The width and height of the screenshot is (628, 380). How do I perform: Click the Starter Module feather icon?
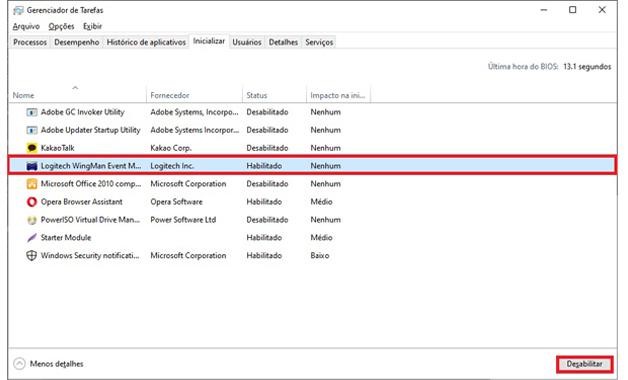tap(32, 238)
